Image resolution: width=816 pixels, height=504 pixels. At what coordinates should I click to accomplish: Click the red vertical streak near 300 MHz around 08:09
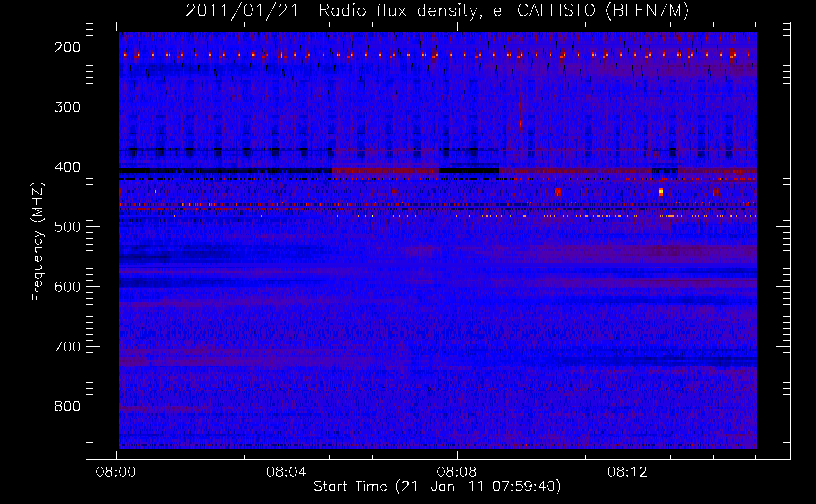pos(520,113)
